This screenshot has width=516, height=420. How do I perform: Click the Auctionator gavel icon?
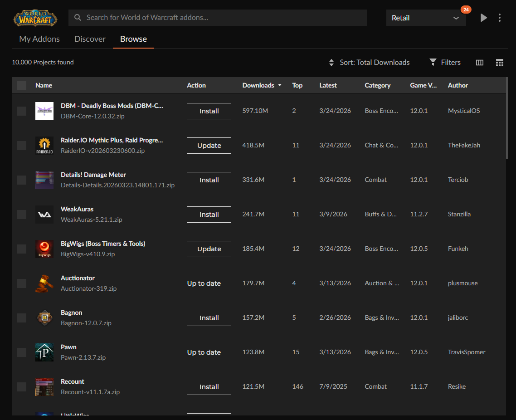[44, 283]
